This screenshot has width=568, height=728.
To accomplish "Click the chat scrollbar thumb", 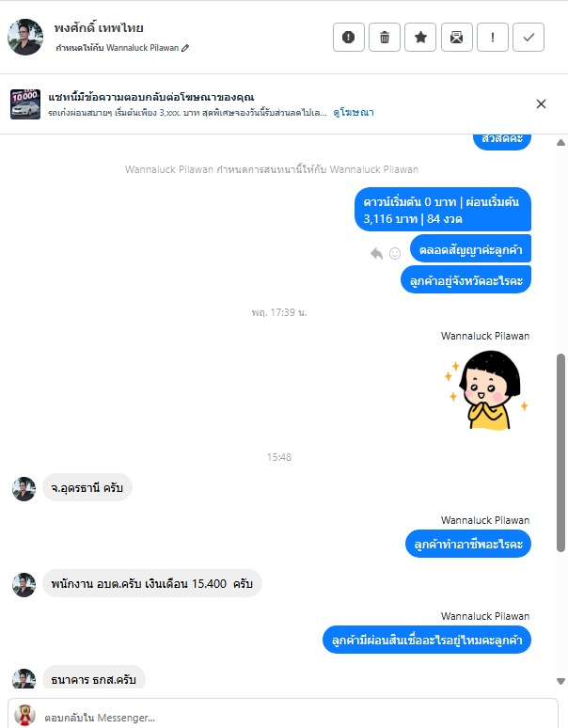I will pos(560,452).
